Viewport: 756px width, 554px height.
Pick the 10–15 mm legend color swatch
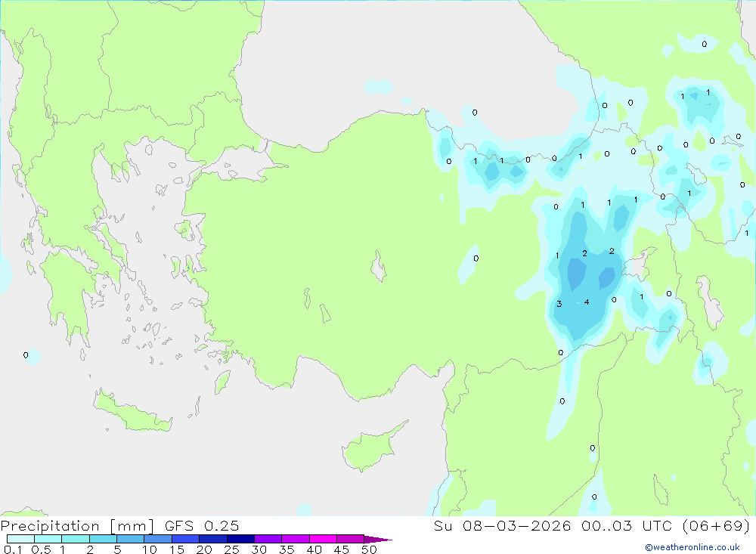[158, 539]
